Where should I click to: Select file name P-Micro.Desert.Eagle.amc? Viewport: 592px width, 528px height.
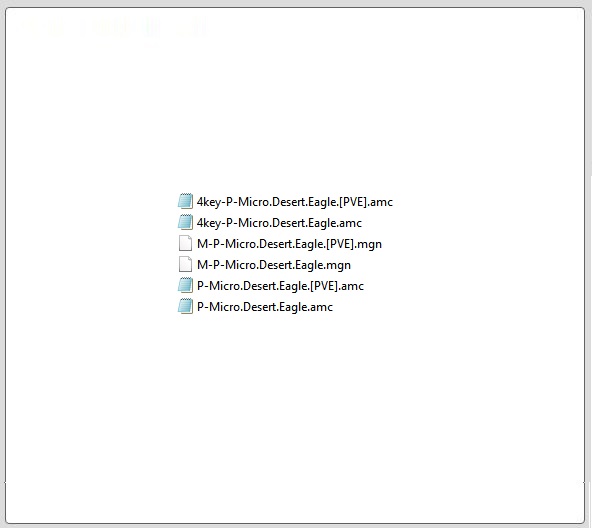point(265,307)
